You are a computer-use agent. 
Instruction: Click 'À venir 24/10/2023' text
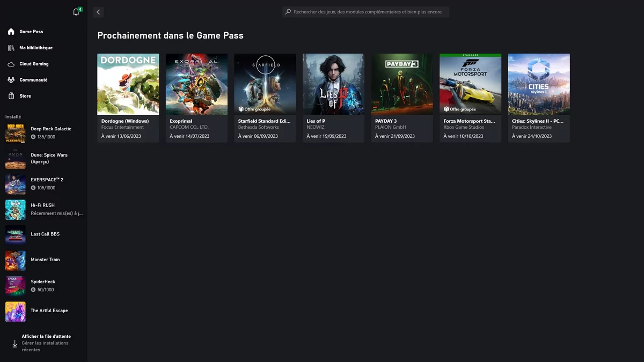[x=532, y=136]
